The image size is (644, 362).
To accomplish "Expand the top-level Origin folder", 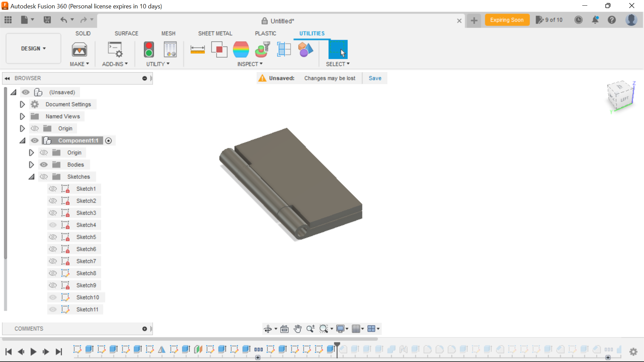I will click(x=22, y=128).
